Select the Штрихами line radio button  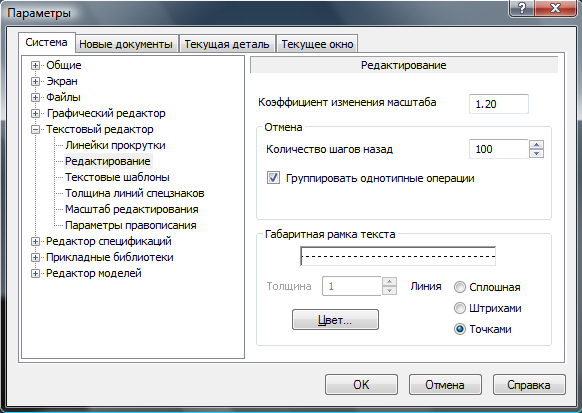pos(460,308)
